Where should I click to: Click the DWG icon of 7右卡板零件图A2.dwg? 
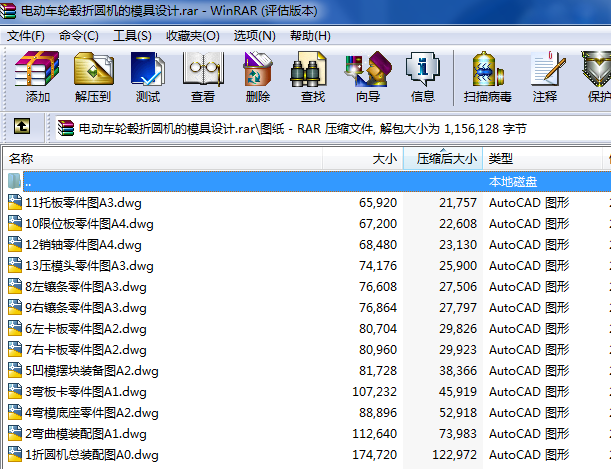pyautogui.click(x=15, y=349)
